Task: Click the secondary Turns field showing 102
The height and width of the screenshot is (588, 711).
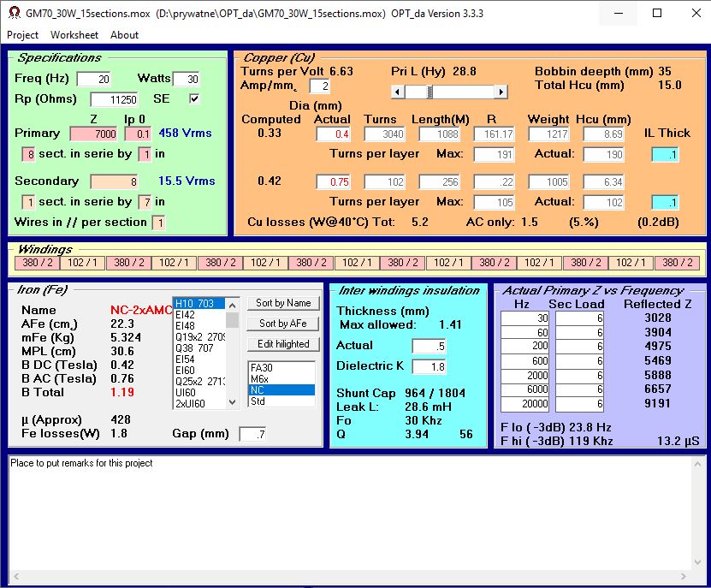Action: click(384, 182)
